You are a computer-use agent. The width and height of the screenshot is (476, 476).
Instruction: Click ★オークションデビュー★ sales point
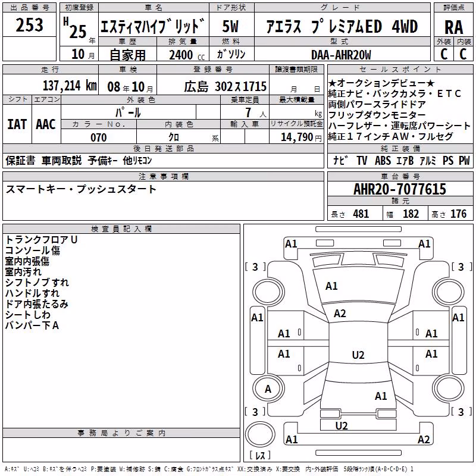coord(381,83)
